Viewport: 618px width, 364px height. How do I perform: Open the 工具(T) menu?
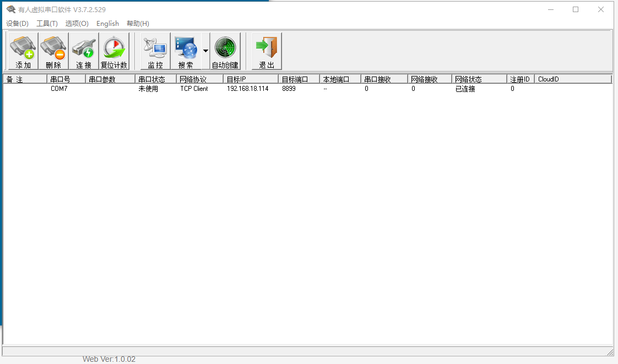coord(47,24)
